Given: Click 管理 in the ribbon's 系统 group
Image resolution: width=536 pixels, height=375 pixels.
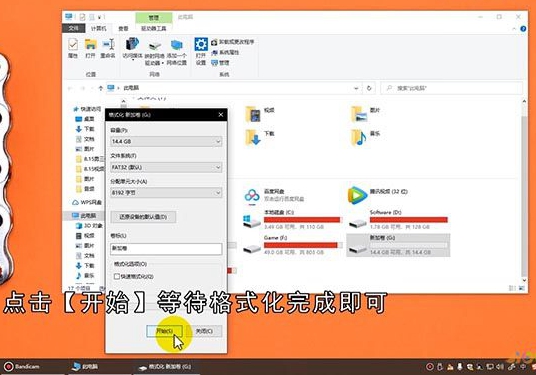Looking at the screenshot, I should coord(220,63).
